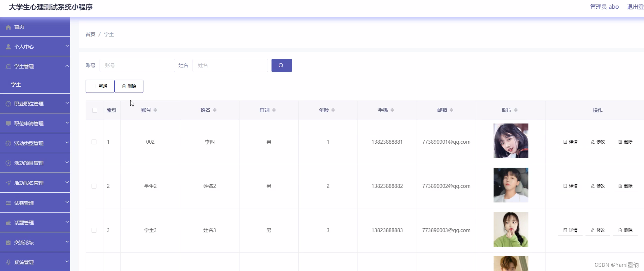This screenshot has width=644, height=271.
Task: Expand the 个人中心 menu chevron
Action: coord(67,46)
